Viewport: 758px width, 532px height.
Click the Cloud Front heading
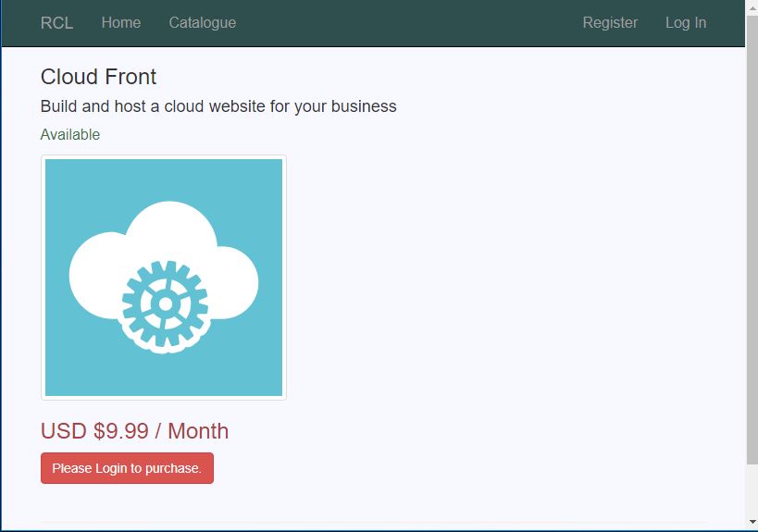pos(99,77)
